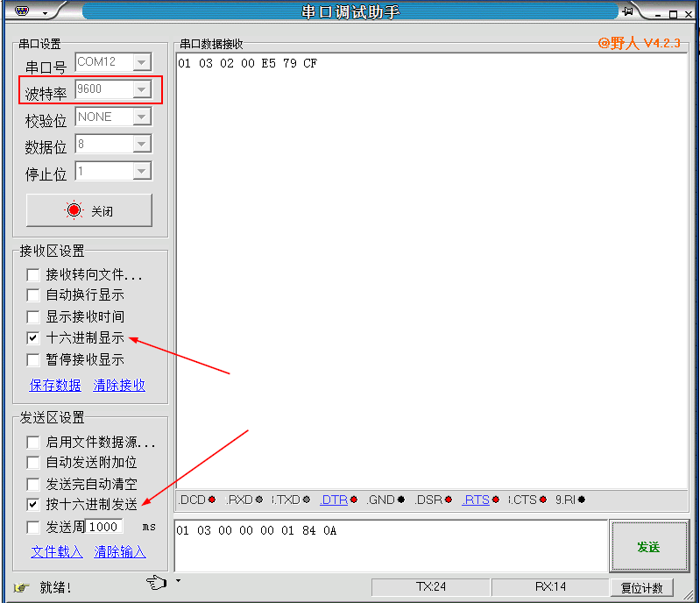Enable 发送周期 checkbox
Screen dimensions: 700x603
click(33, 527)
